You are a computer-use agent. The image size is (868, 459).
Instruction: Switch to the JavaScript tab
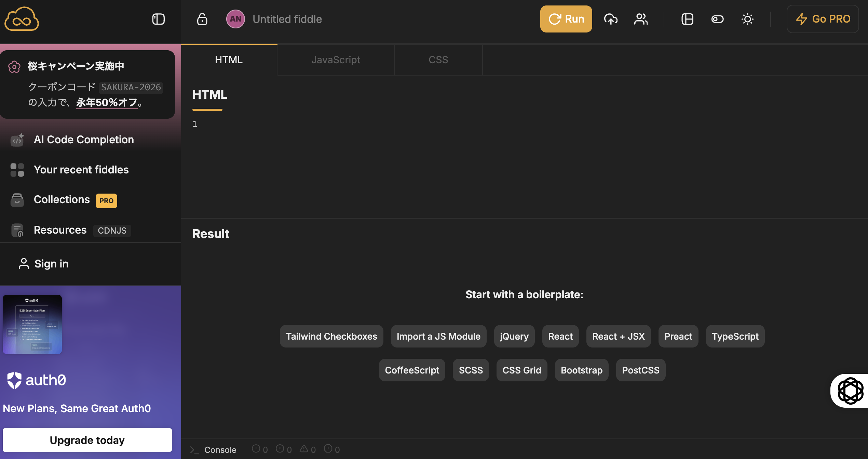335,60
